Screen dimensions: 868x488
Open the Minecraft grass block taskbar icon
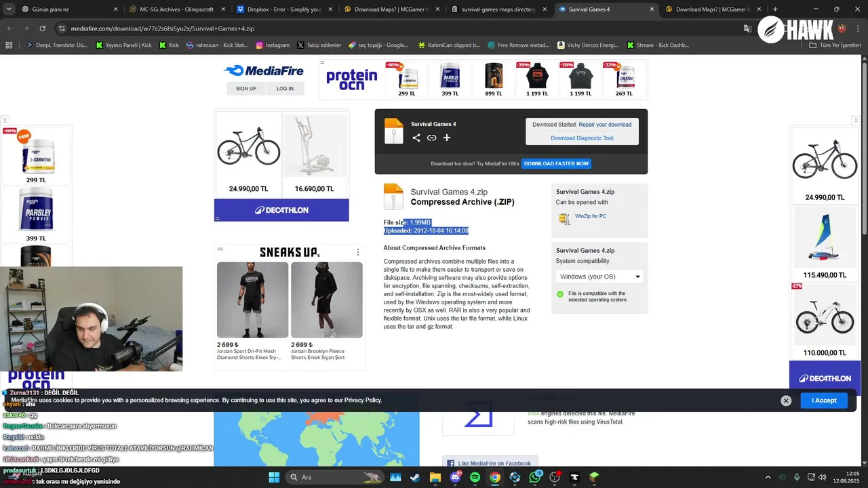pos(595,477)
